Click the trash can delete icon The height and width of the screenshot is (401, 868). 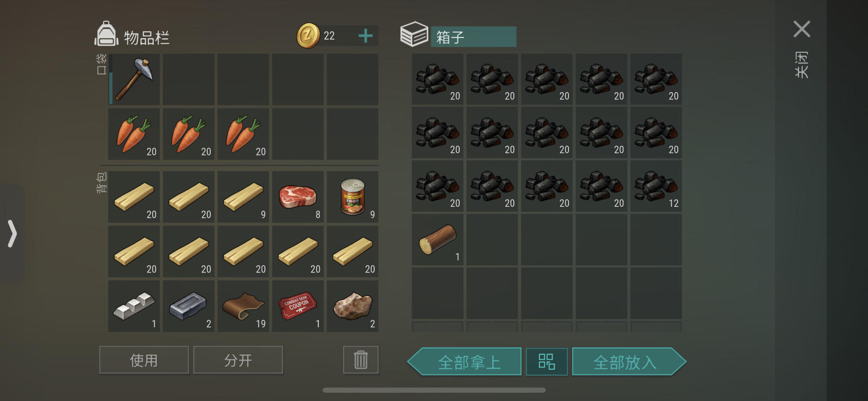[x=361, y=360]
